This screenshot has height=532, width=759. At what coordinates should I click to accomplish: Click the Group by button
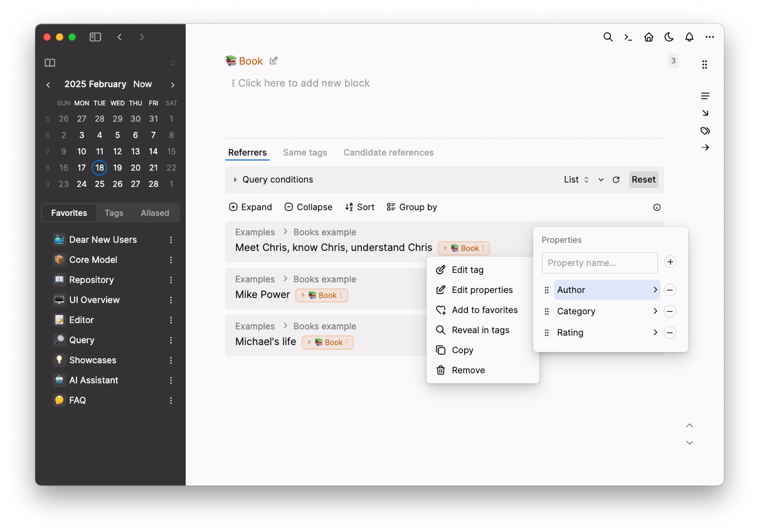[x=411, y=207]
